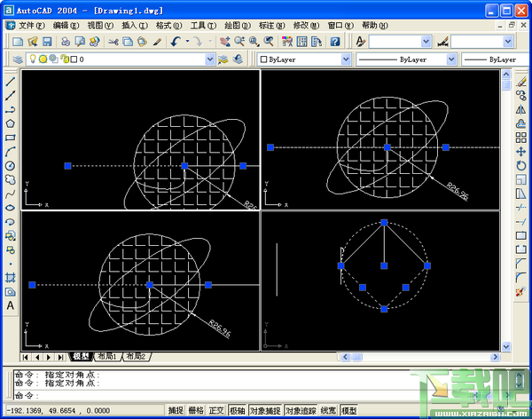Click the 线宽 lineweight status button
This screenshot has width=532, height=419.
tap(328, 410)
